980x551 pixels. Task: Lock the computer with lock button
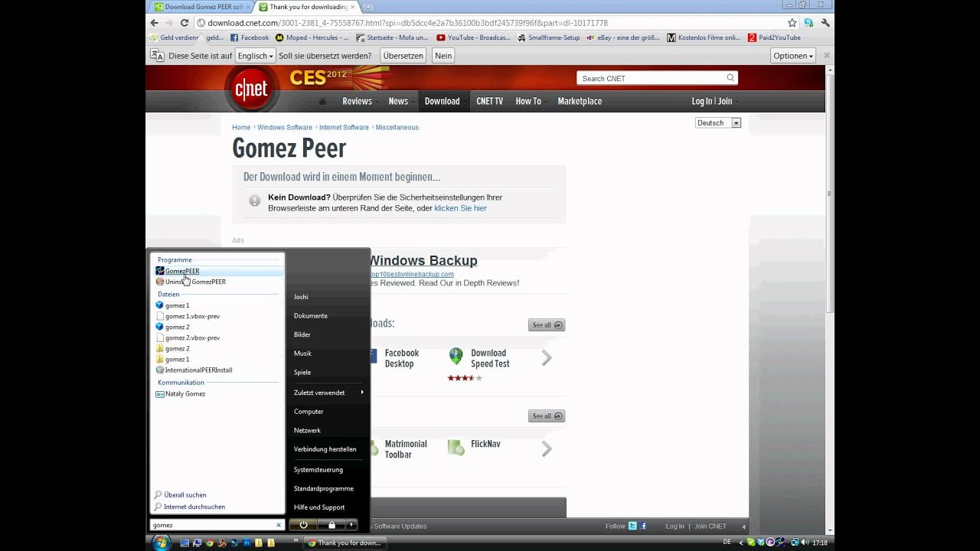332,524
